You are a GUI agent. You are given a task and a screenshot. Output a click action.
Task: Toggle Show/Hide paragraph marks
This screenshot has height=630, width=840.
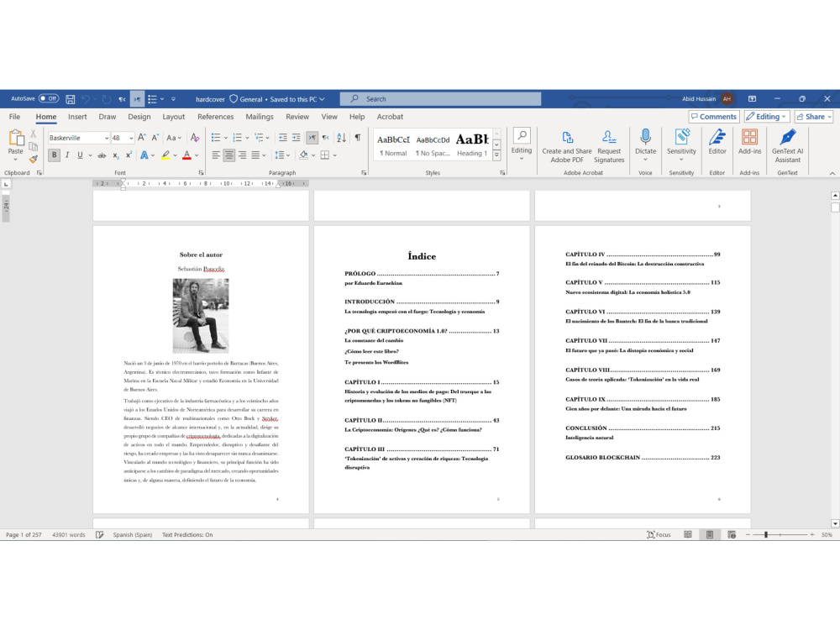(358, 138)
